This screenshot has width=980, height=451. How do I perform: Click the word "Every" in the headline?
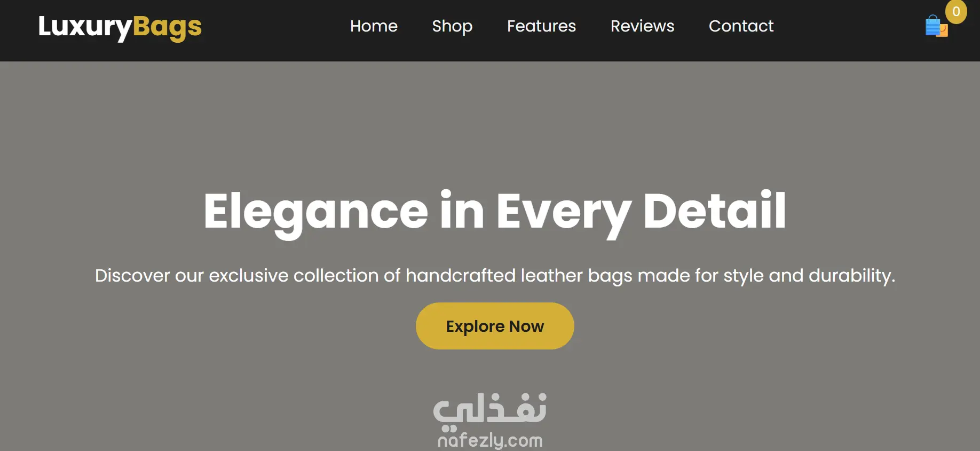pos(564,213)
